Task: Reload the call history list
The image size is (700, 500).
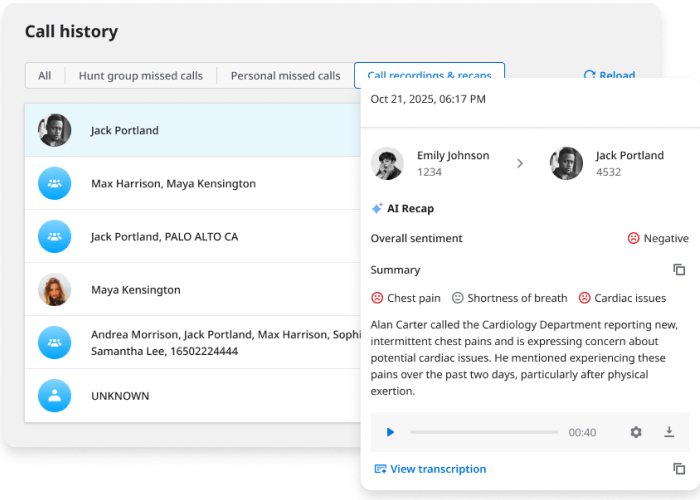Action: point(609,76)
